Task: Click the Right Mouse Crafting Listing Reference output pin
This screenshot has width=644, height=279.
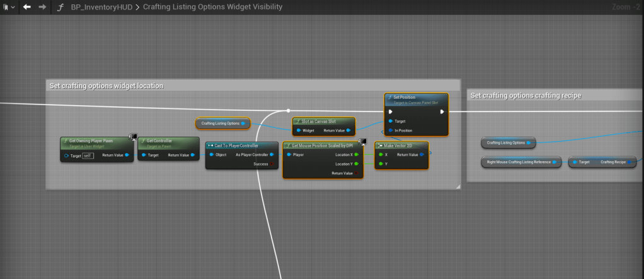Action: click(555, 162)
